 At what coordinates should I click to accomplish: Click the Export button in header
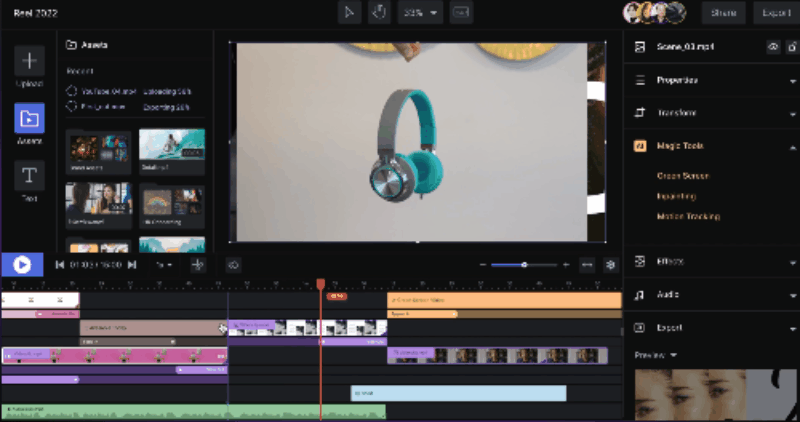pos(777,13)
